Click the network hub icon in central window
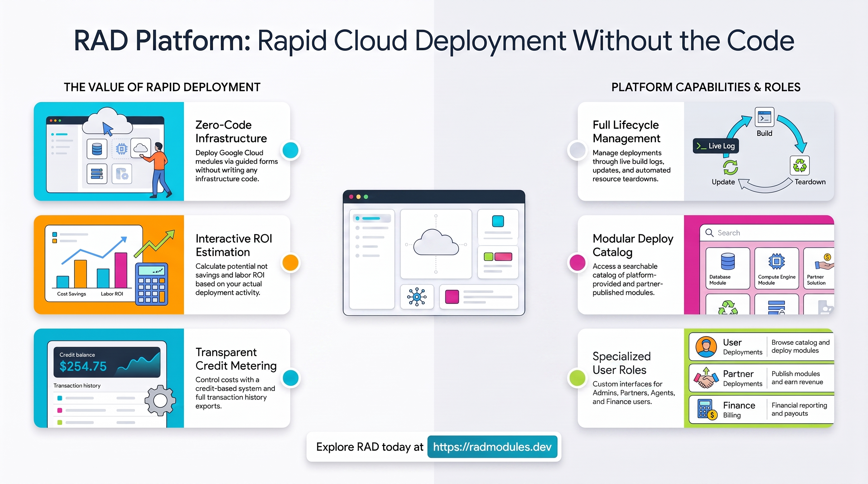Screen dimensions: 868x484 coord(417,297)
